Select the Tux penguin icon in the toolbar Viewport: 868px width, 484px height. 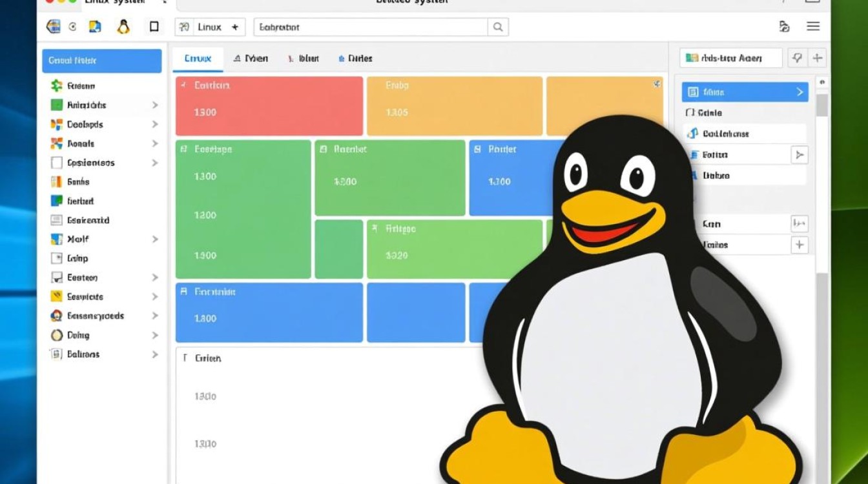coord(123,26)
